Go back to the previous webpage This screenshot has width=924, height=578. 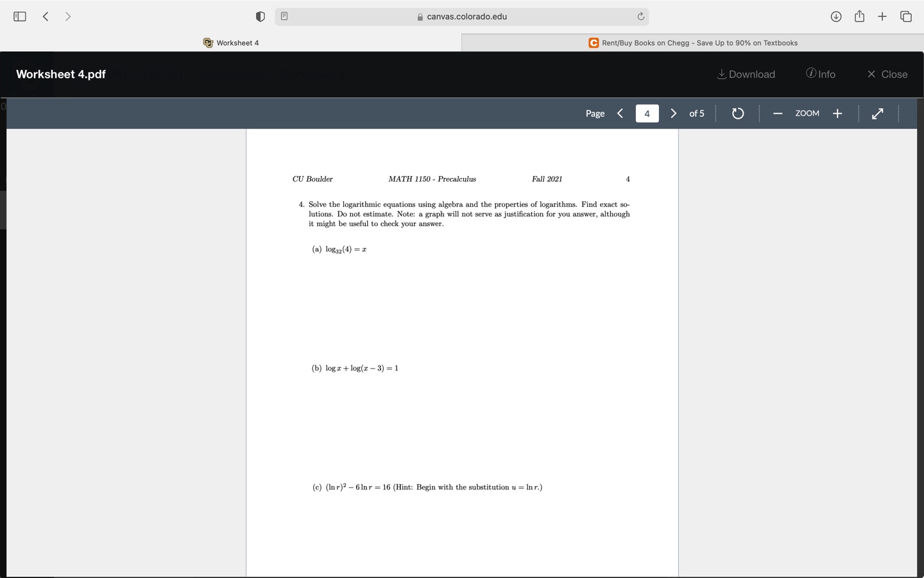pyautogui.click(x=45, y=16)
